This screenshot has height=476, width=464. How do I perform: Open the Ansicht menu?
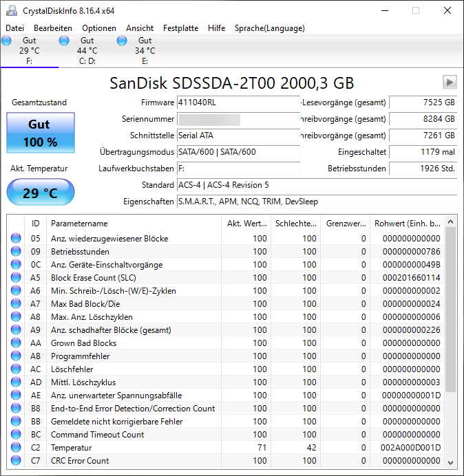[x=140, y=28]
